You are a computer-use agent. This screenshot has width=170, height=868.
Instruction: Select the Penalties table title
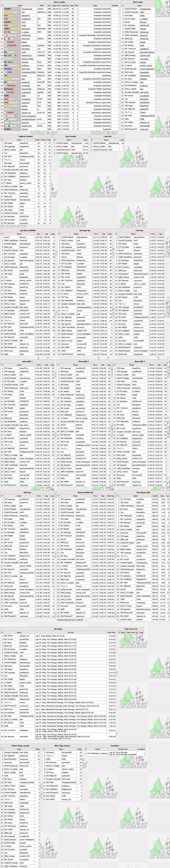[x=115, y=746]
